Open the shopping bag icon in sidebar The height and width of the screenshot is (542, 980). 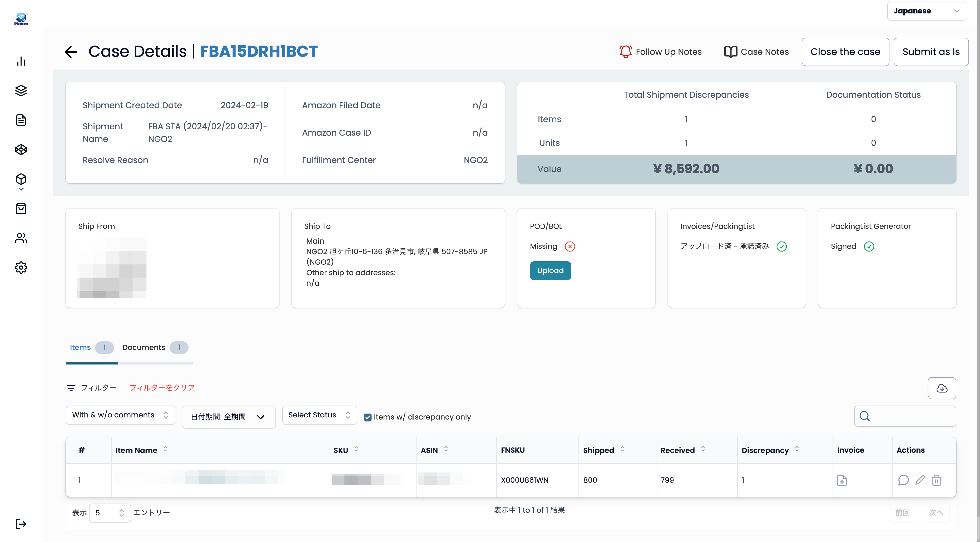tap(21, 209)
